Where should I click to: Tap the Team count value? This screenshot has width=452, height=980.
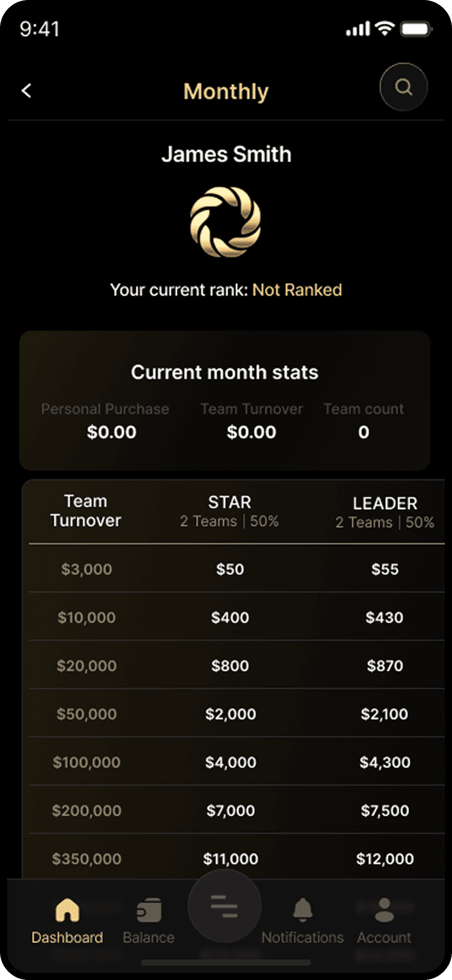pos(363,432)
